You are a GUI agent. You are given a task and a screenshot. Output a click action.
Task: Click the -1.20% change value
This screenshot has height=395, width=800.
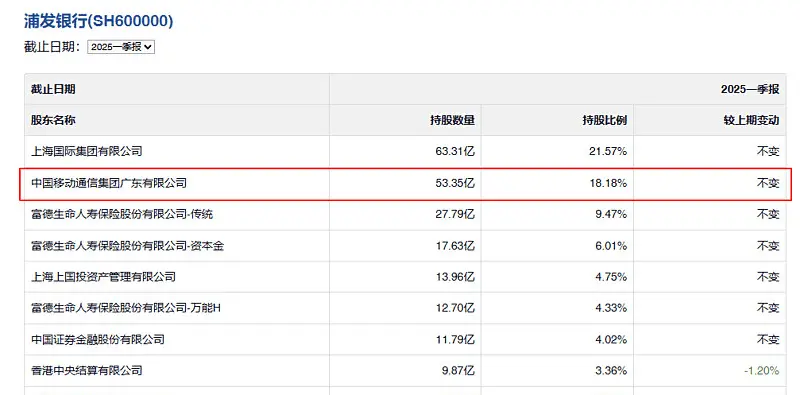[761, 371]
